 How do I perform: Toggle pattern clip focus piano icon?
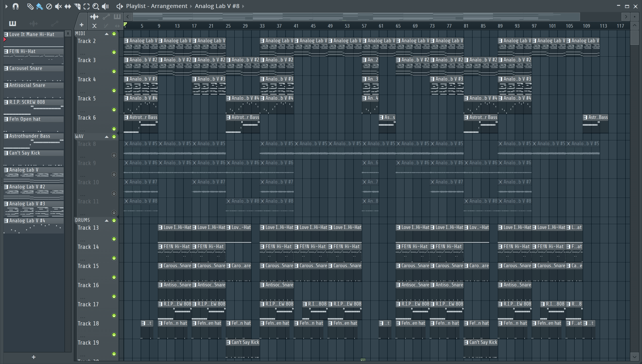(117, 17)
